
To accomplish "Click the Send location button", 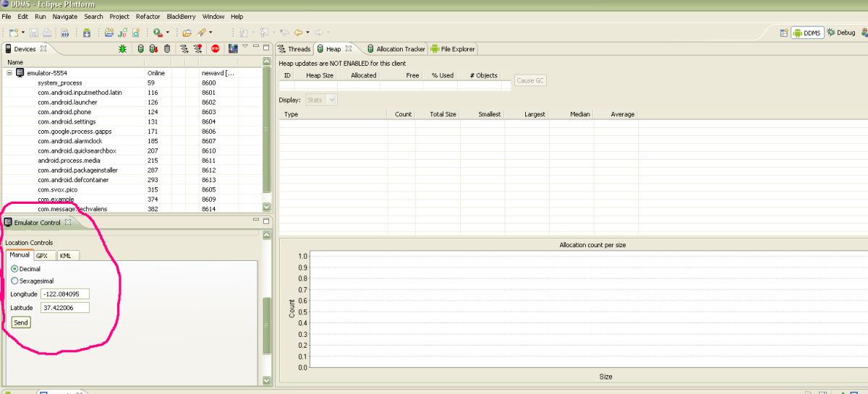I will pos(21,322).
